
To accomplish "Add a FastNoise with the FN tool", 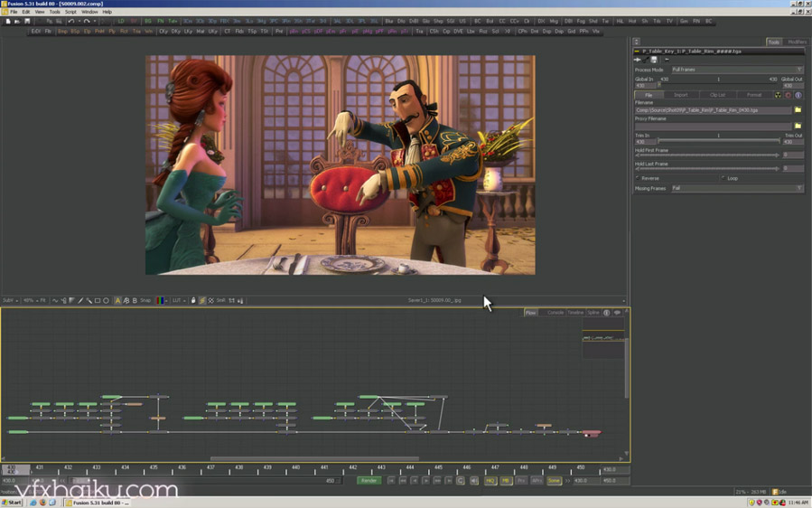I will [x=161, y=22].
